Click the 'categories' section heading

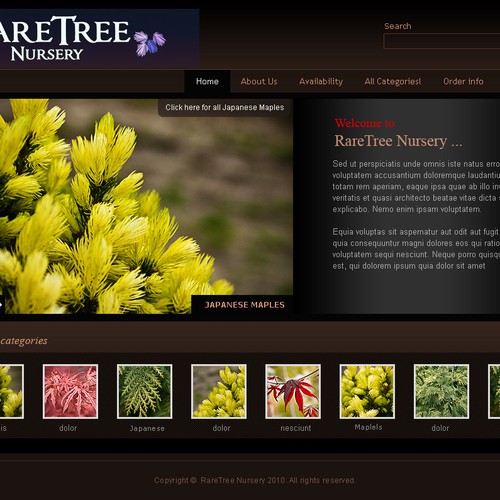[24, 341]
